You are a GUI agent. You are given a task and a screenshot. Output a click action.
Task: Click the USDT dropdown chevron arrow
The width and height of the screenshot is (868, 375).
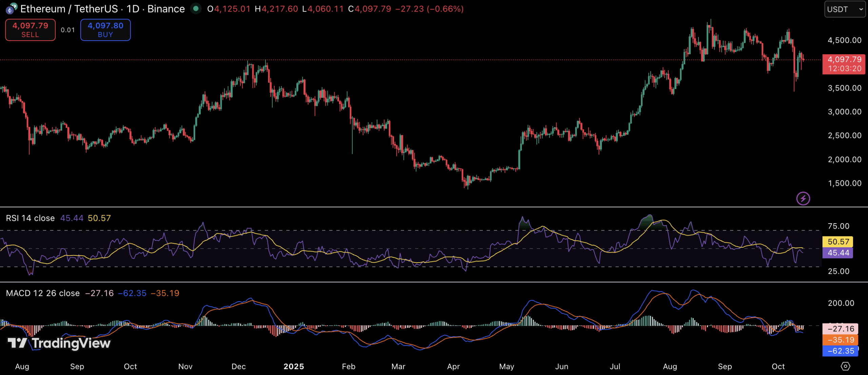pyautogui.click(x=861, y=9)
